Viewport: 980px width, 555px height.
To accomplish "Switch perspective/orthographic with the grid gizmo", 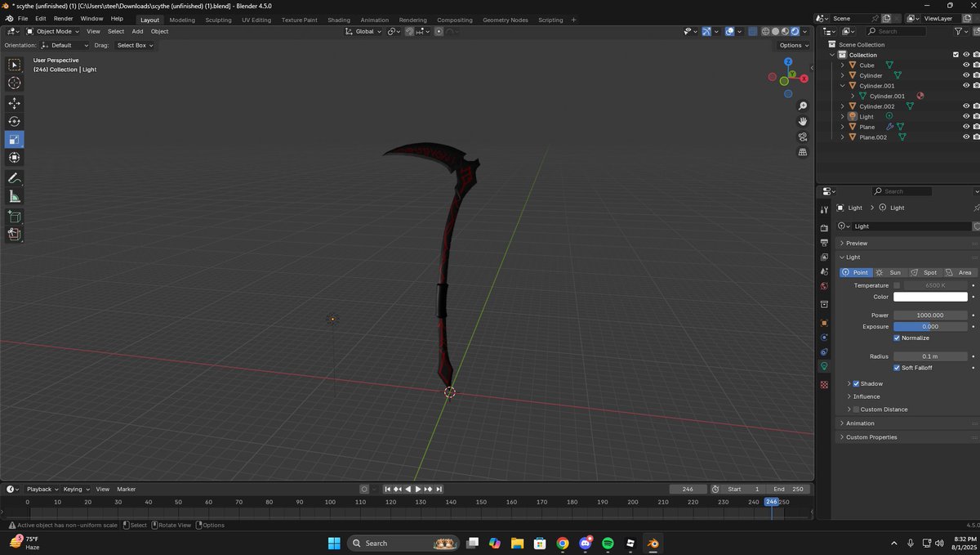I will 803,152.
